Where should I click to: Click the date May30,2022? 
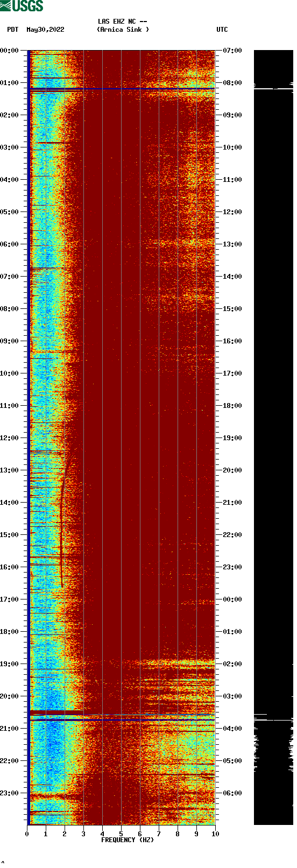[x=45, y=30]
